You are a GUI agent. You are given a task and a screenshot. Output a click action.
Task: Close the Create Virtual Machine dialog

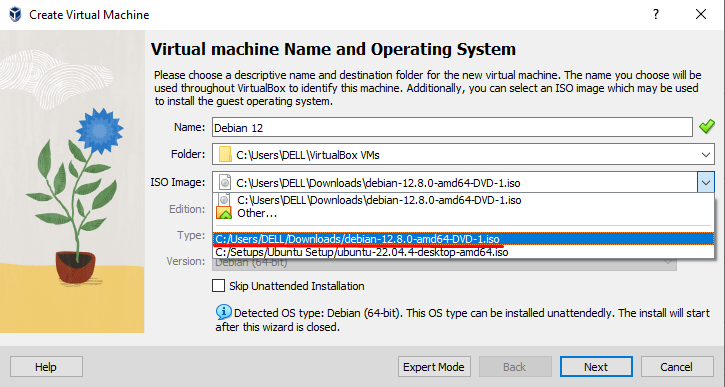(701, 14)
